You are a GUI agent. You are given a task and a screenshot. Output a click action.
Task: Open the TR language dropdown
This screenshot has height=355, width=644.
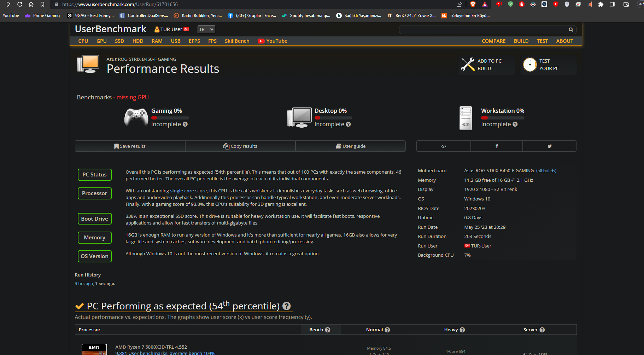pos(206,29)
